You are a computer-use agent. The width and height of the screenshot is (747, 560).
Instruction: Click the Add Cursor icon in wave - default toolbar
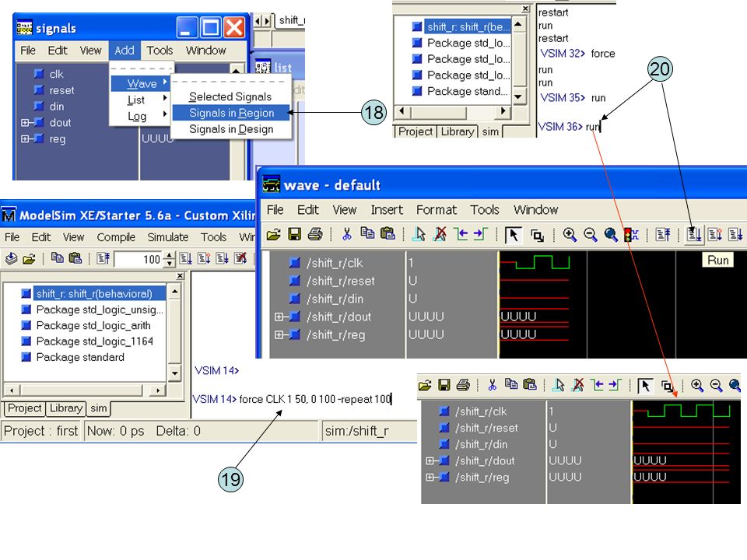pos(419,234)
